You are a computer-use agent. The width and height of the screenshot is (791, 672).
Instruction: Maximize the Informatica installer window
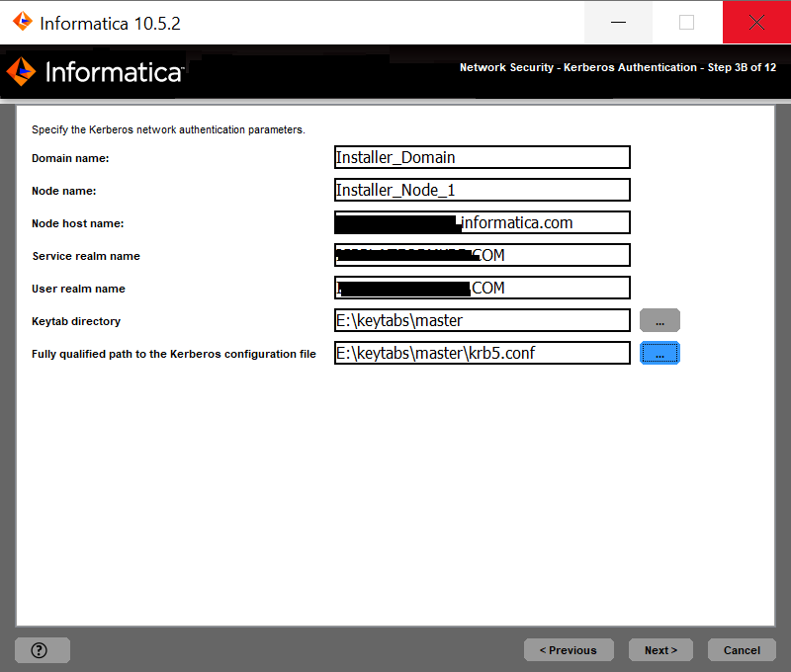(686, 22)
